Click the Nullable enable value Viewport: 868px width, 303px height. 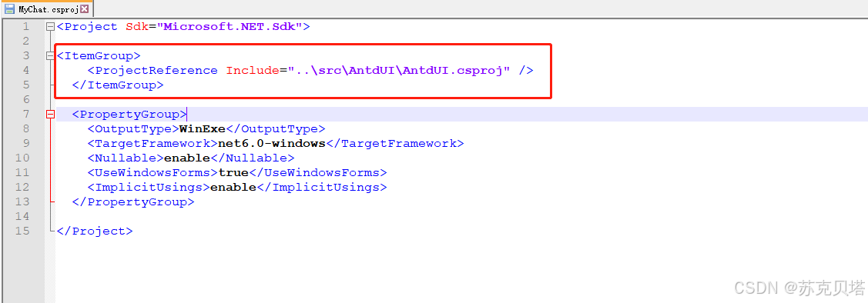coord(186,158)
